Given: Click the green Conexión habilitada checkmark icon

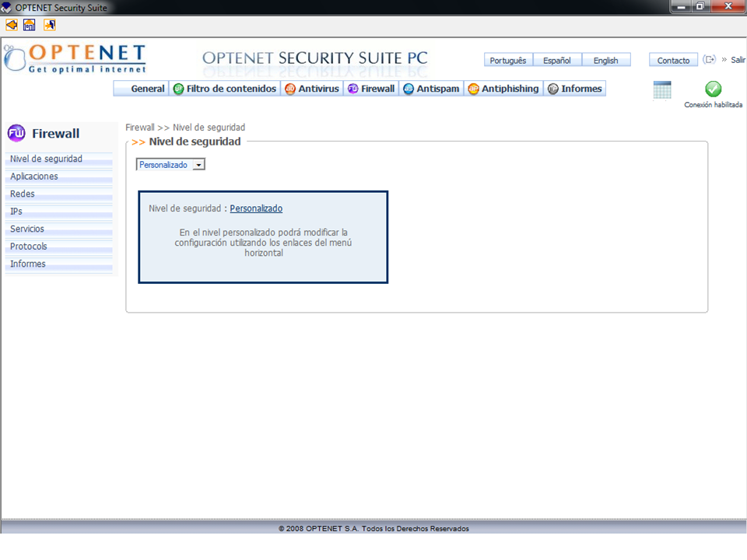Looking at the screenshot, I should [713, 89].
